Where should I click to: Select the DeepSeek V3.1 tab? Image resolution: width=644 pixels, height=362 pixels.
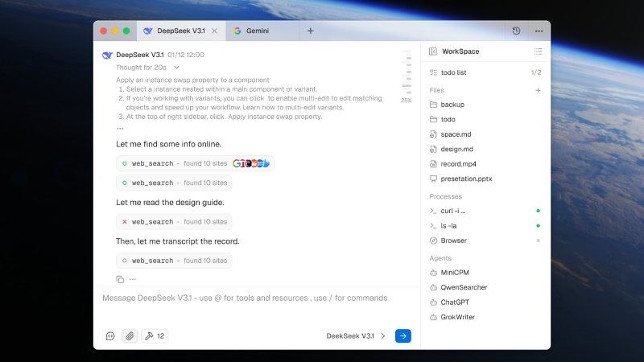point(181,31)
